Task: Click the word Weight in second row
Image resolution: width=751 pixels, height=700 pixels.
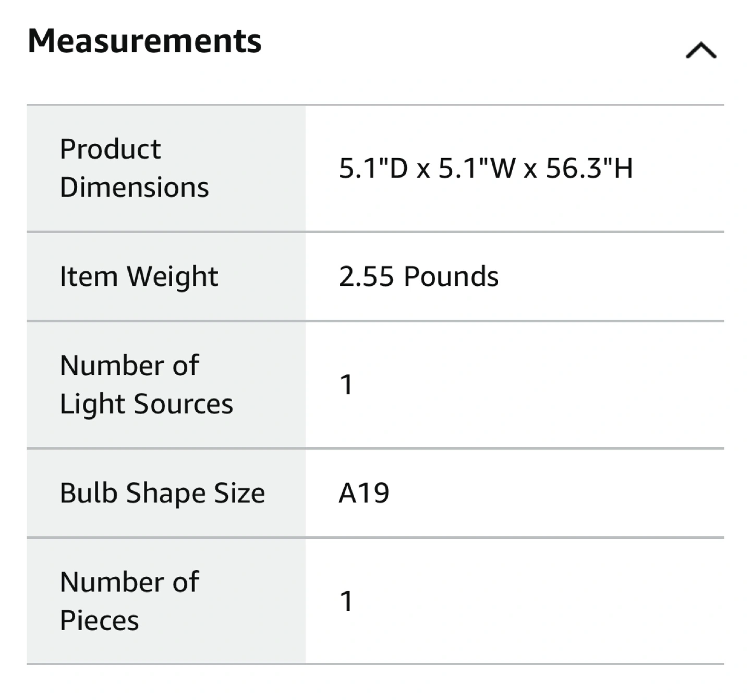Action: (173, 276)
